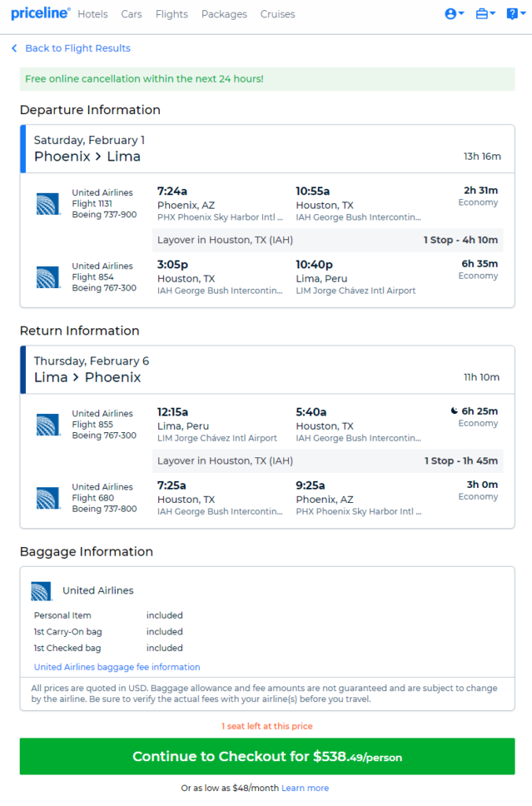The height and width of the screenshot is (806, 532).
Task: Click United Airlines logo for Flight 680
Action: [x=47, y=498]
